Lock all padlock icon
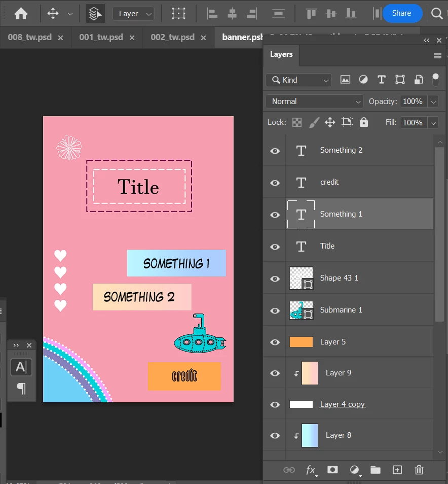The image size is (448, 484). pos(364,122)
